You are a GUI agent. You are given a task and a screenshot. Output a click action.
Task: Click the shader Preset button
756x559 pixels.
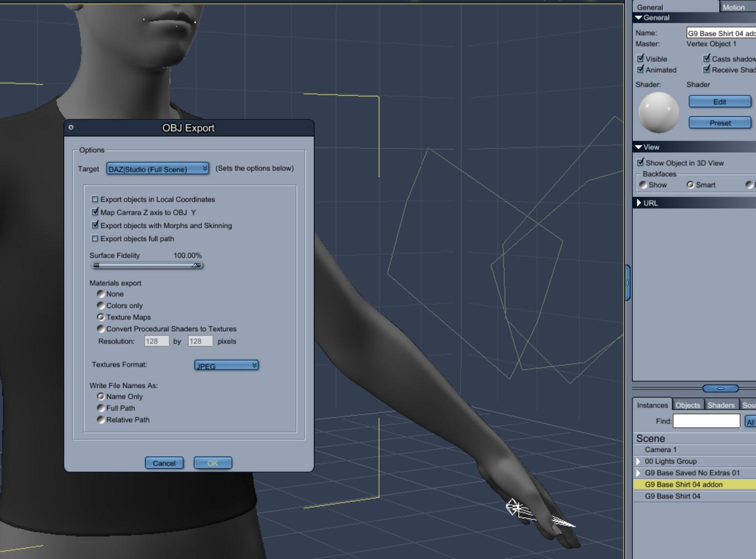tap(720, 123)
